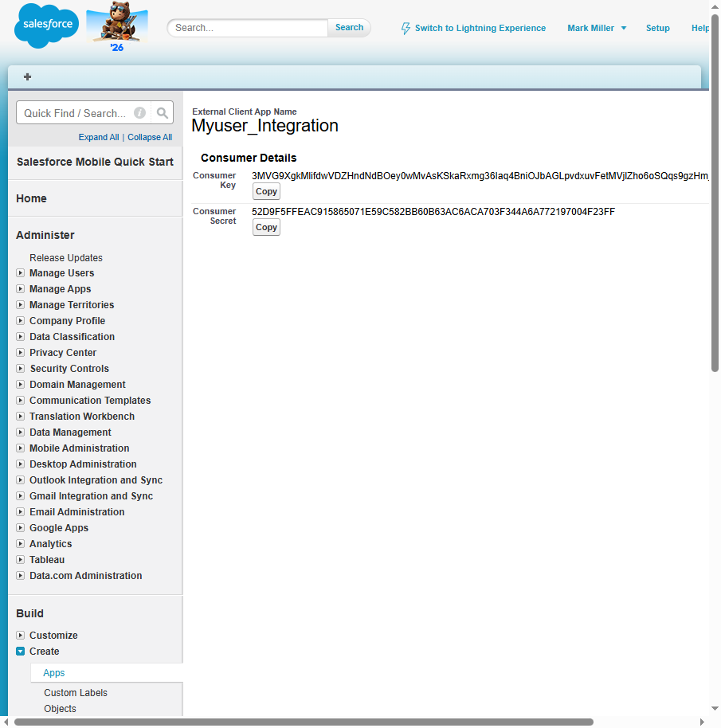The width and height of the screenshot is (721, 728).
Task: Expand the Outlook Integration and Sync node
Action: click(x=21, y=480)
